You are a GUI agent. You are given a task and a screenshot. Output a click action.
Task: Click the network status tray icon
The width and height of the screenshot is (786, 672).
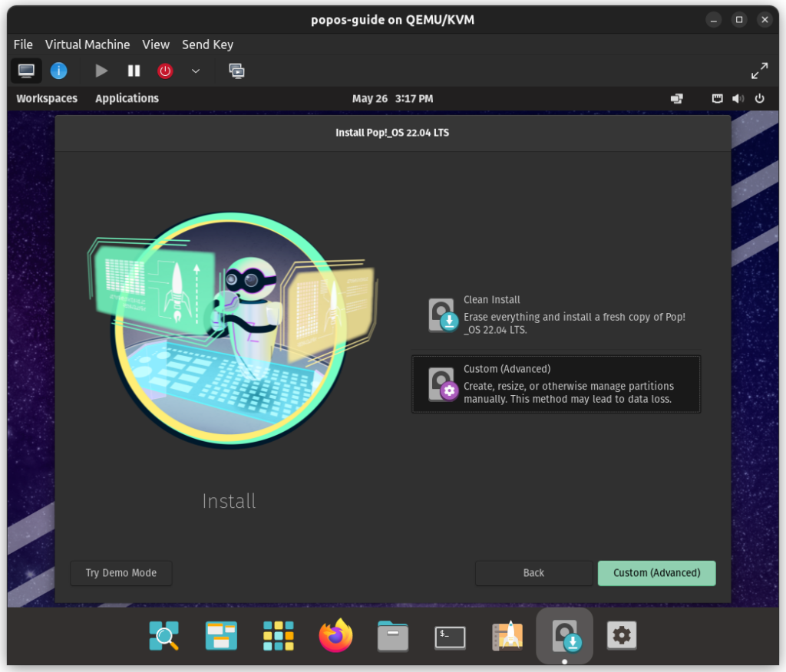(x=718, y=98)
